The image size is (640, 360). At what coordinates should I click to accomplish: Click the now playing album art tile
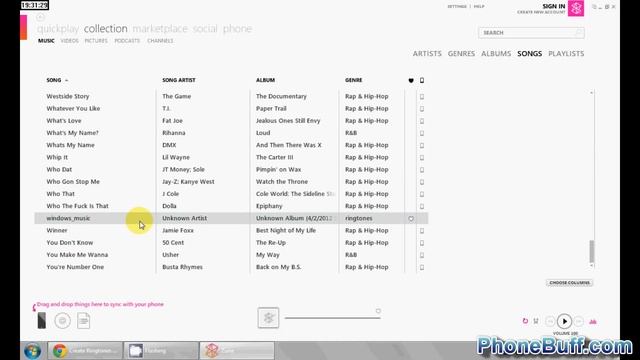pyautogui.click(x=268, y=318)
